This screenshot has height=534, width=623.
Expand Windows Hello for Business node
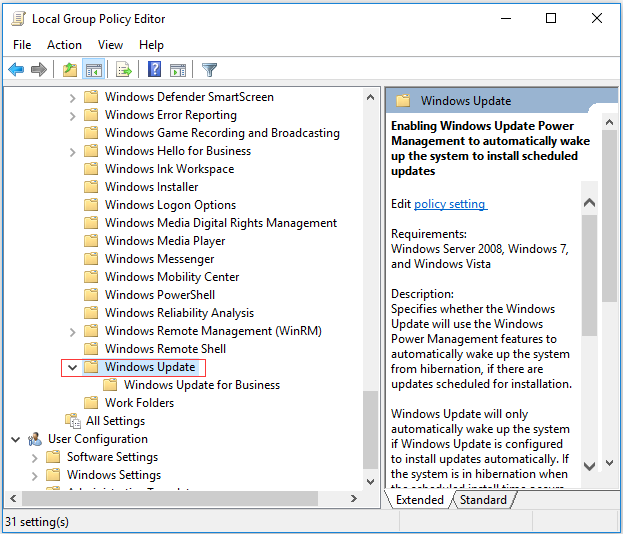(x=72, y=152)
